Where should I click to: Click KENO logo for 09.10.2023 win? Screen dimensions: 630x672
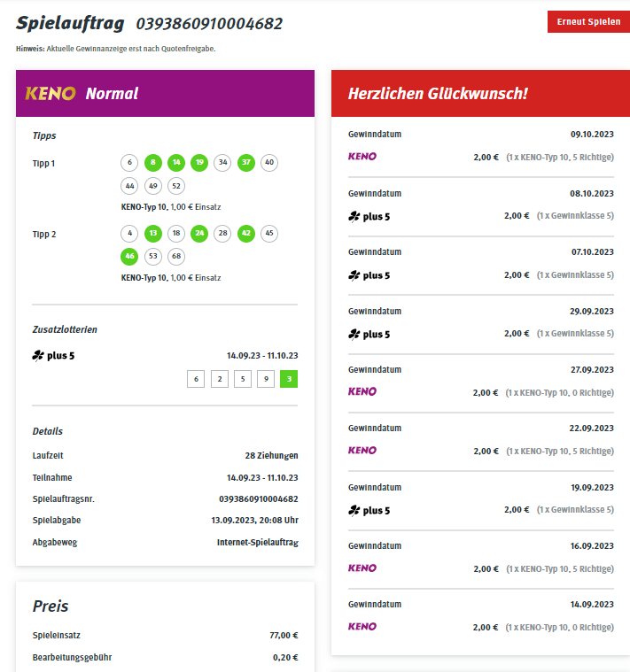362,157
